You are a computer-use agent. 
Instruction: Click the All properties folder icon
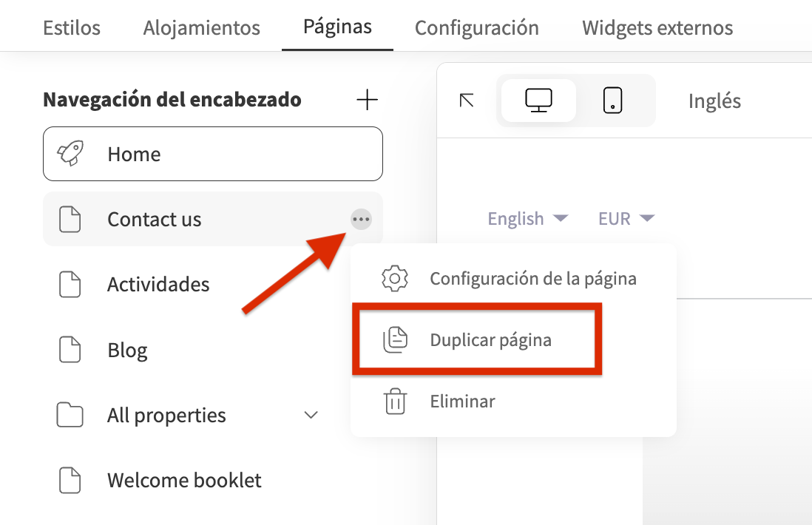coord(70,414)
